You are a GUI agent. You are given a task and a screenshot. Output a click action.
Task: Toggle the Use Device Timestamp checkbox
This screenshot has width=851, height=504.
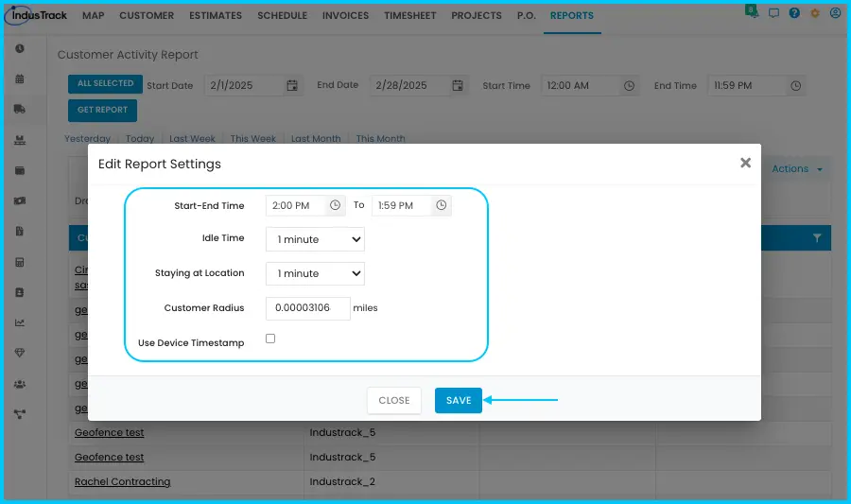tap(270, 339)
